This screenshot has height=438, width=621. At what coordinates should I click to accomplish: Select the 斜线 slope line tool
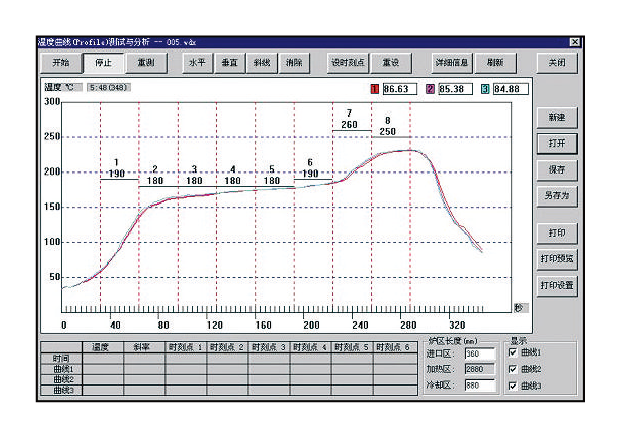click(262, 62)
